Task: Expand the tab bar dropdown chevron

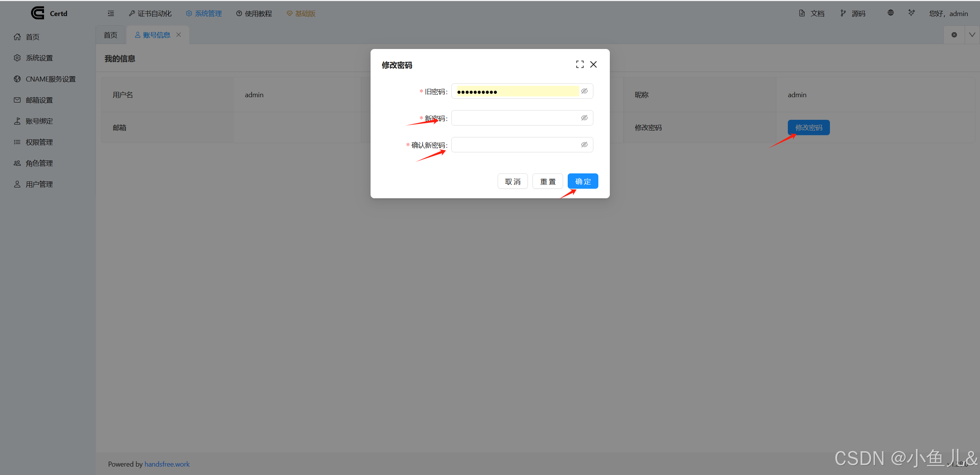Action: [972, 35]
